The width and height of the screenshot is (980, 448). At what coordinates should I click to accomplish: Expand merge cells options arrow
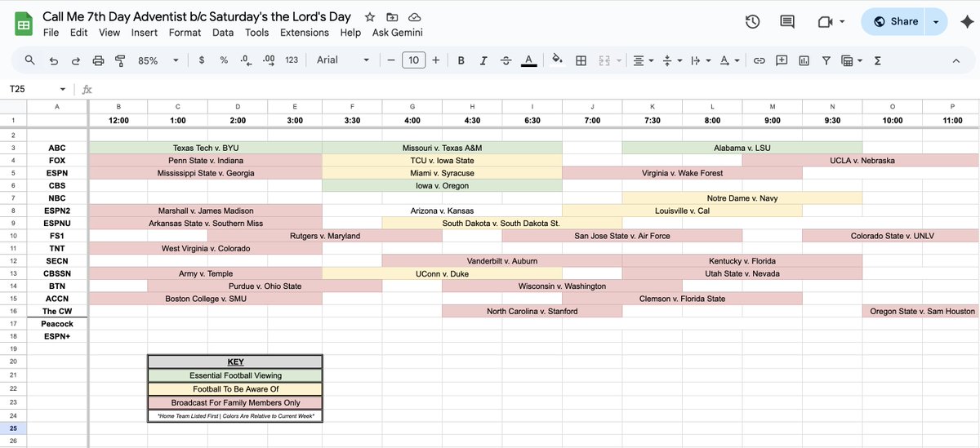click(x=618, y=60)
